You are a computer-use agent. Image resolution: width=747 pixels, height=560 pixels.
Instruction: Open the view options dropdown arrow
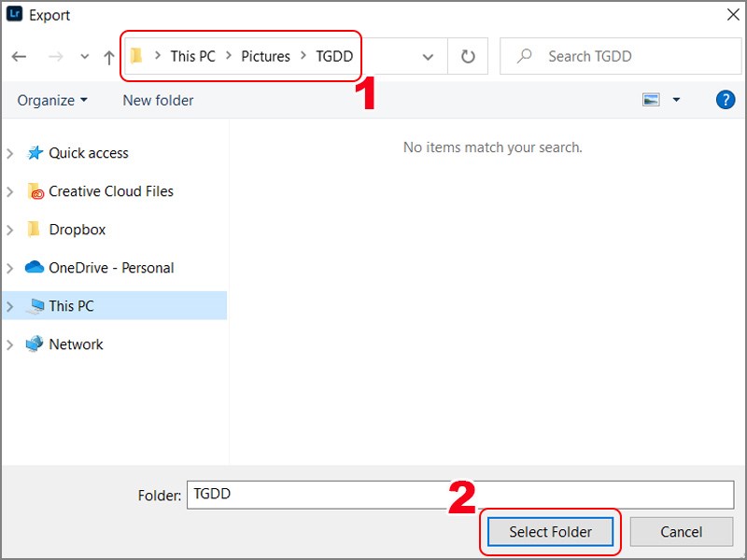[x=676, y=100]
